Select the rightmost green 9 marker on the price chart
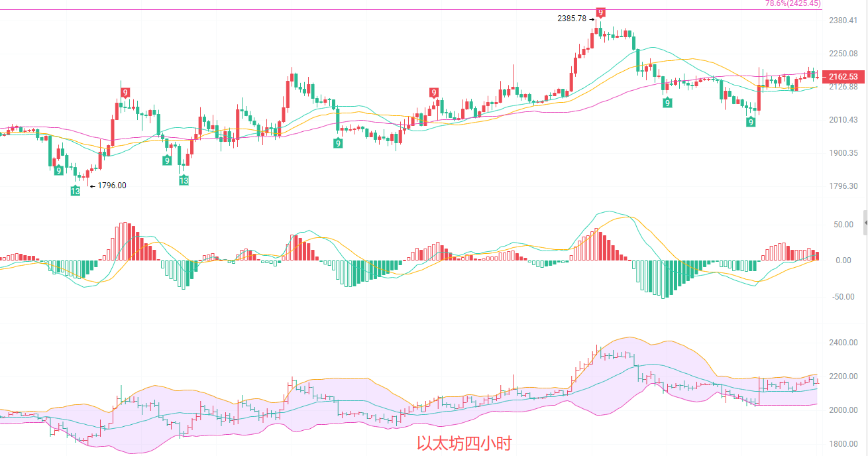The image size is (868, 456). (x=751, y=122)
